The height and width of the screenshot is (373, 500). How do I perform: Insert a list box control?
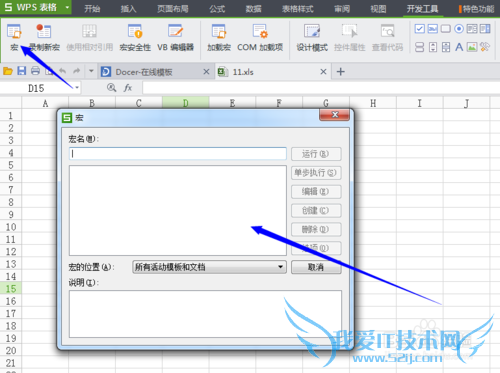click(472, 29)
